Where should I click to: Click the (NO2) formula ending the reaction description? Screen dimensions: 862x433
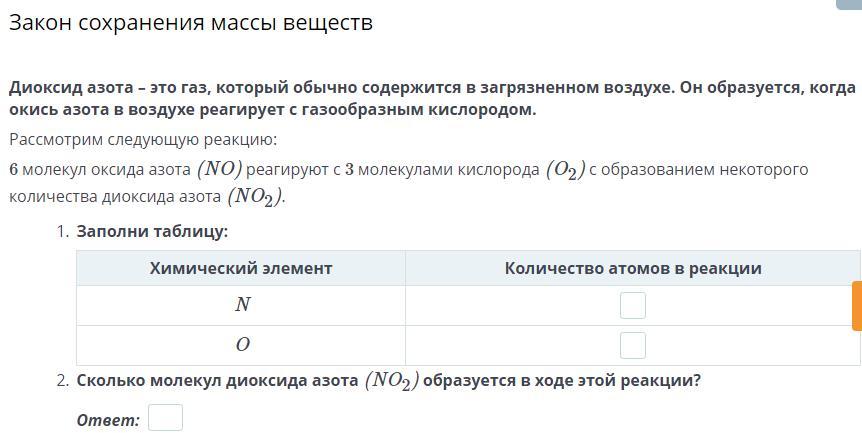pos(255,197)
